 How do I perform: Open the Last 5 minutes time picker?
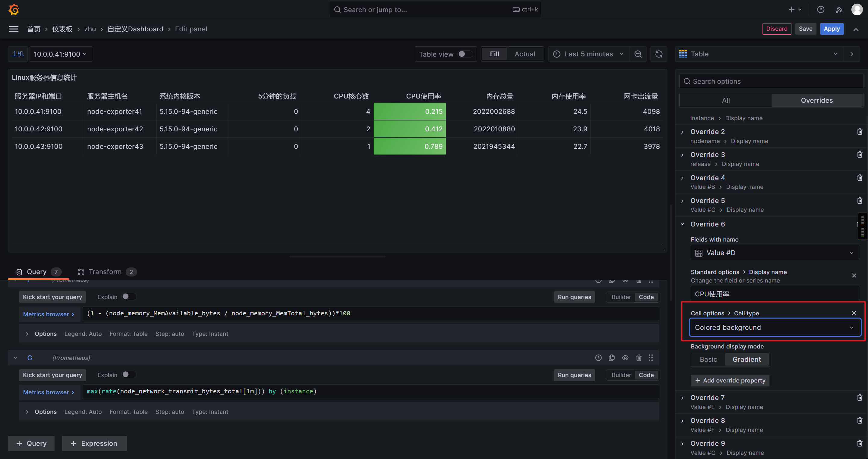[588, 54]
